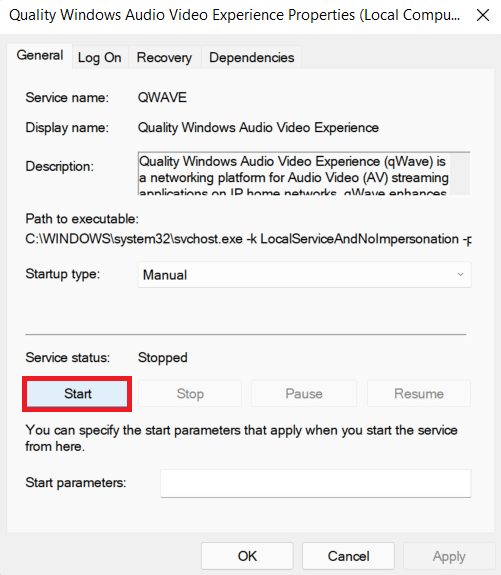Click the "Start parameters:" label
The height and width of the screenshot is (575, 501).
click(76, 483)
